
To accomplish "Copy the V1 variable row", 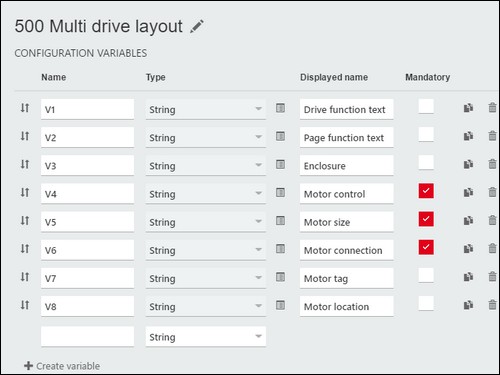I will [468, 108].
